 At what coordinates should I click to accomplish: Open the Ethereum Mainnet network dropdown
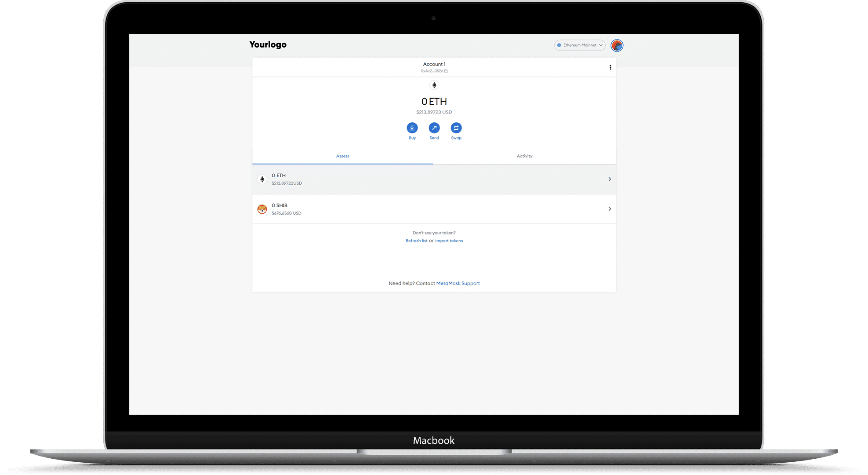579,45
